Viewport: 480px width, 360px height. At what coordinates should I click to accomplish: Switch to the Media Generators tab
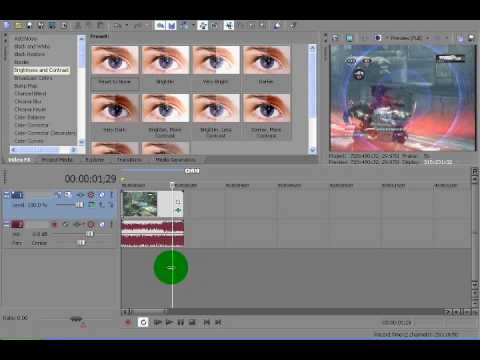click(x=175, y=160)
